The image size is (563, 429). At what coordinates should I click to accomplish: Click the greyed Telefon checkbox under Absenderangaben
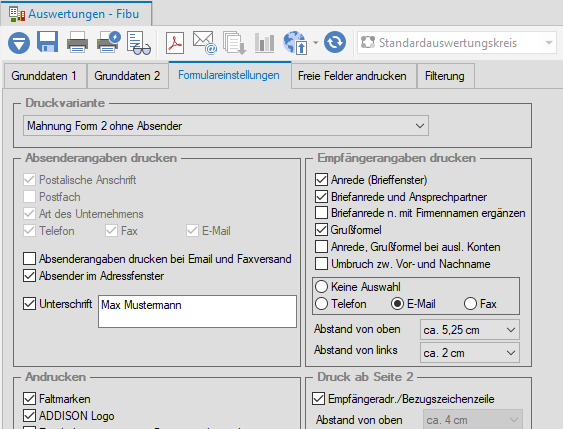click(29, 230)
